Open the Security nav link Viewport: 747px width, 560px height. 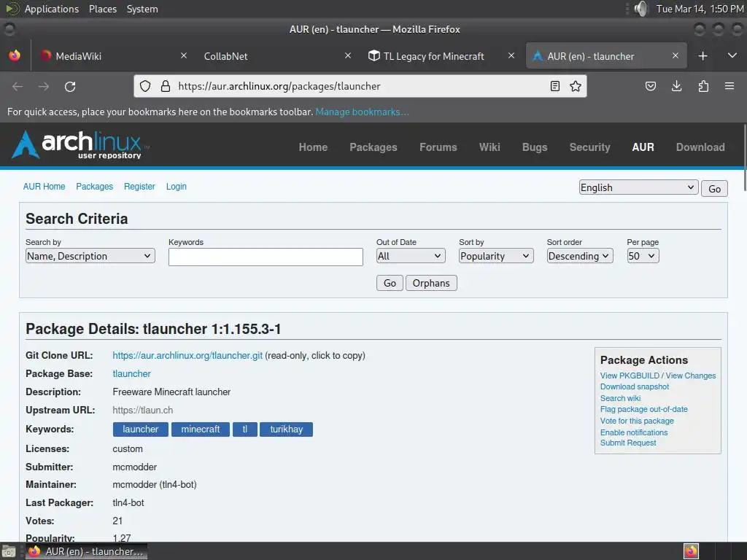pyautogui.click(x=589, y=147)
